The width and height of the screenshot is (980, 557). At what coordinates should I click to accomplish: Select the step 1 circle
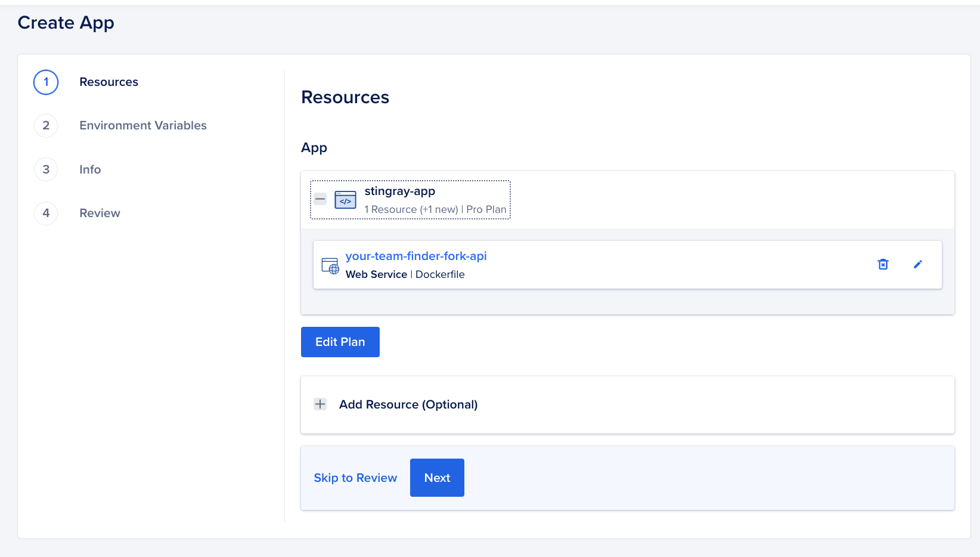point(46,82)
